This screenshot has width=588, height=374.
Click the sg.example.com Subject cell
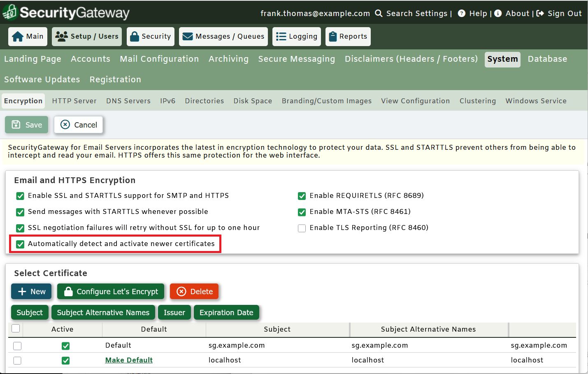[237, 345]
